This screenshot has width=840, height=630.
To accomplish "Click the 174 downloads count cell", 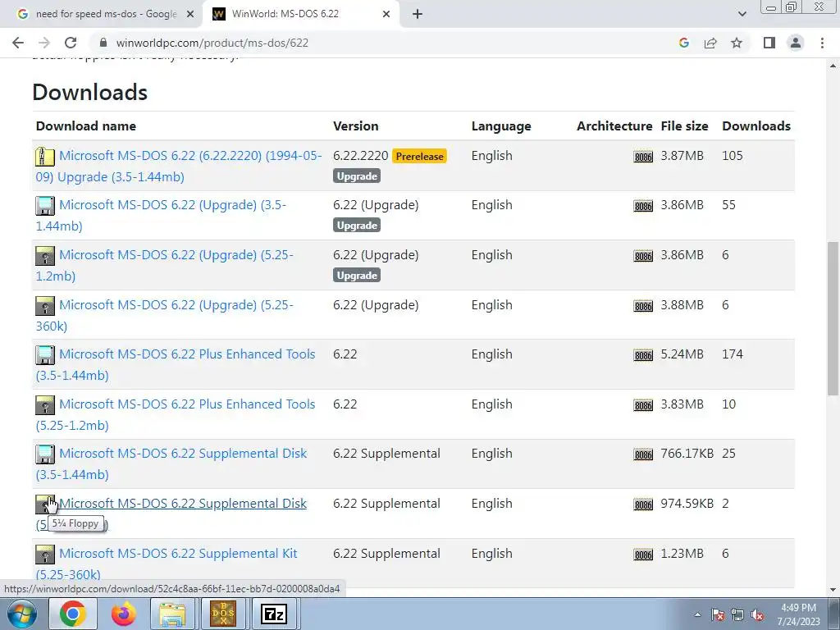I will pyautogui.click(x=733, y=354).
